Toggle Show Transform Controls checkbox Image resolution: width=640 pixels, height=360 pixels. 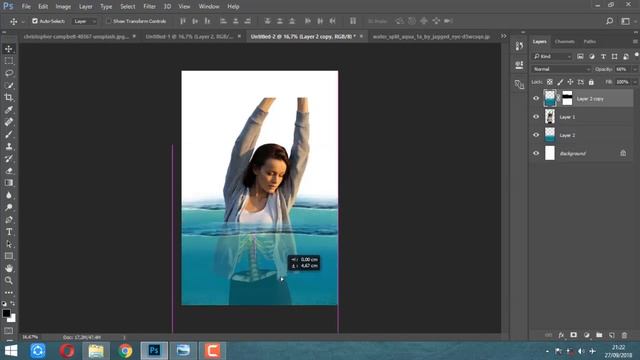tap(109, 21)
